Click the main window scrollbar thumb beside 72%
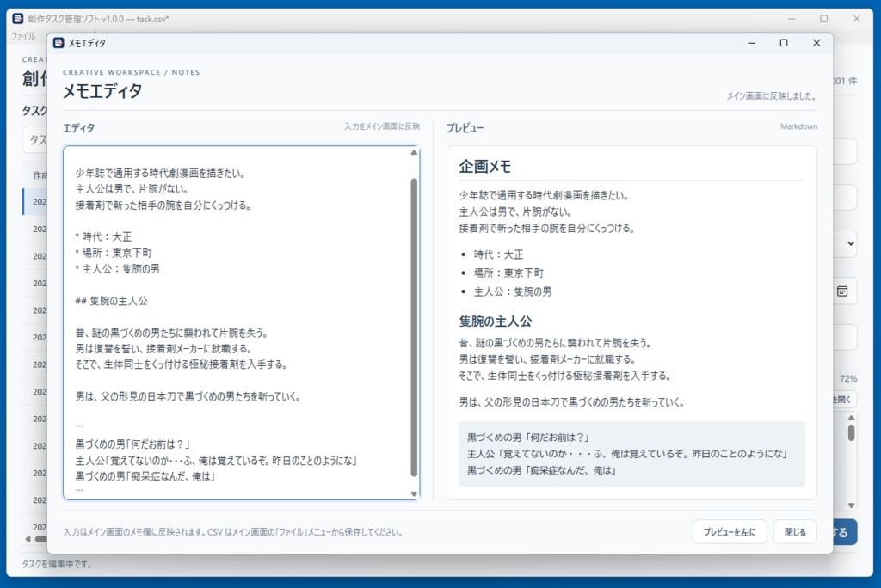Screen dimensions: 881x588 tap(851, 432)
